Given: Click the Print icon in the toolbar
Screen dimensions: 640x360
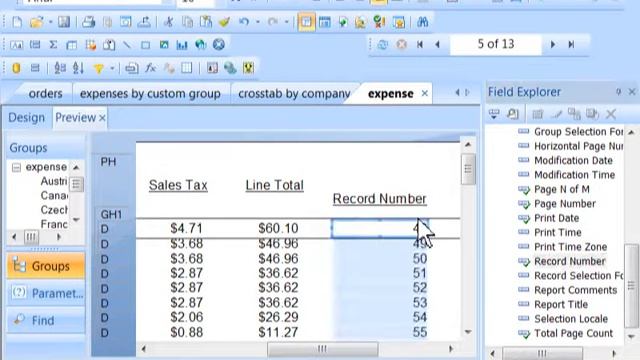Looking at the screenshot, I should (x=88, y=22).
